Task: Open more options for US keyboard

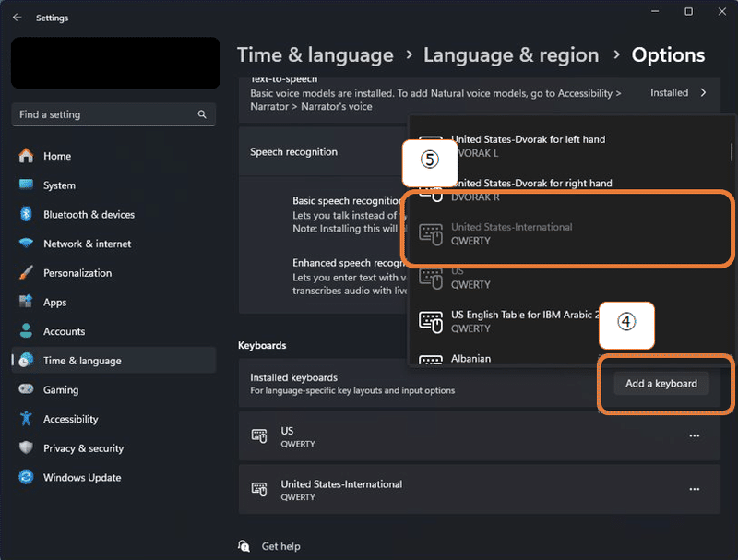Action: pos(695,436)
